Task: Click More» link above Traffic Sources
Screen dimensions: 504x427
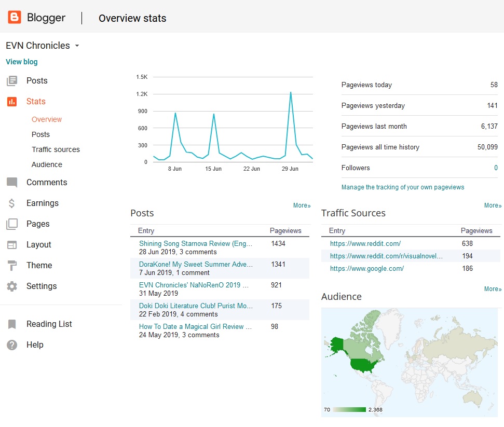Action: point(493,205)
